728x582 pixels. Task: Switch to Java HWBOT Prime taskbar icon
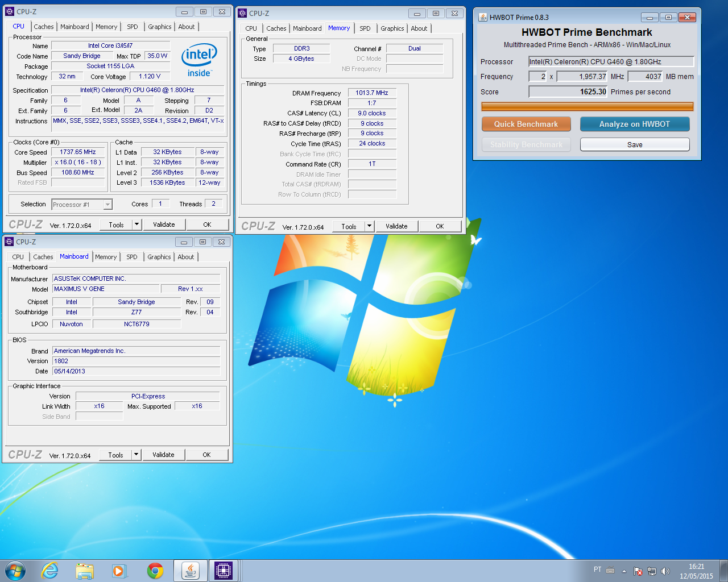[190, 571]
